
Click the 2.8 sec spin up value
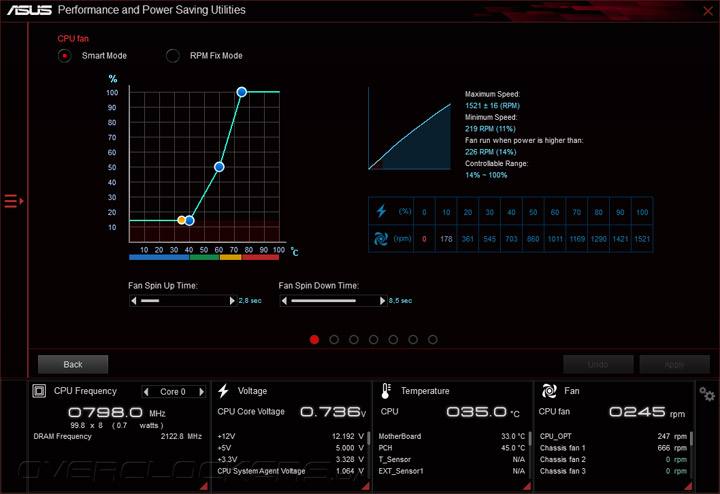(250, 301)
